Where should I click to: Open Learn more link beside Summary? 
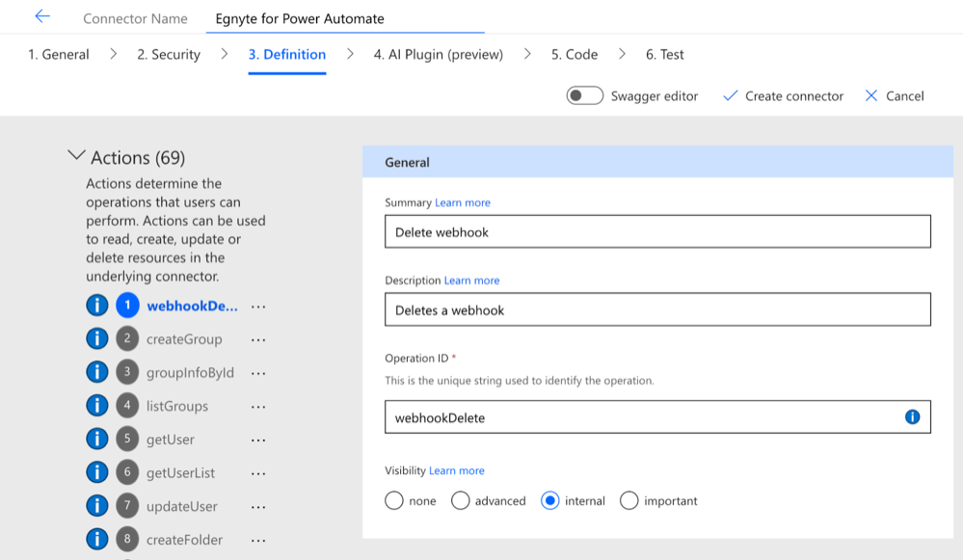pyautogui.click(x=463, y=202)
